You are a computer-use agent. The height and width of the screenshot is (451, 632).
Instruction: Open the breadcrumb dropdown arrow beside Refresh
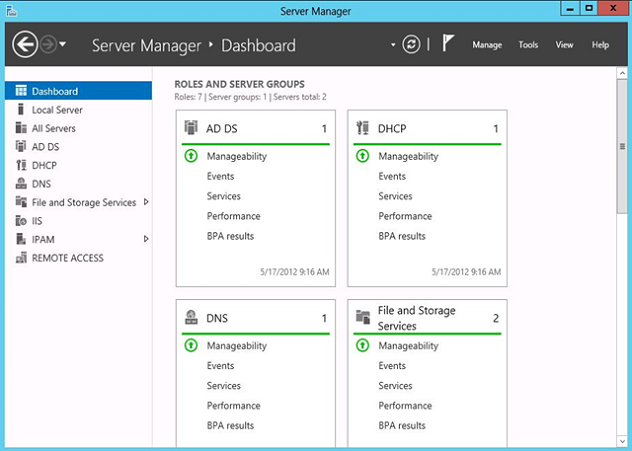pyautogui.click(x=393, y=45)
